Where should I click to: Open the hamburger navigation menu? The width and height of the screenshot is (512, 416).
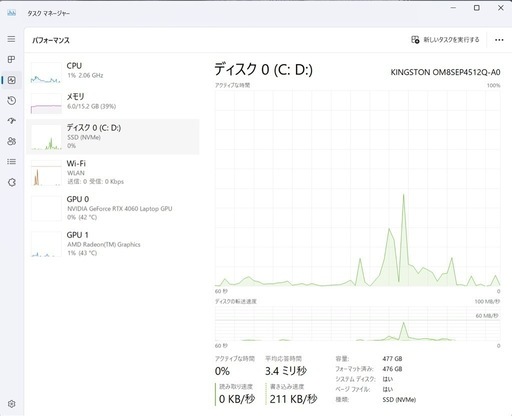[11, 39]
